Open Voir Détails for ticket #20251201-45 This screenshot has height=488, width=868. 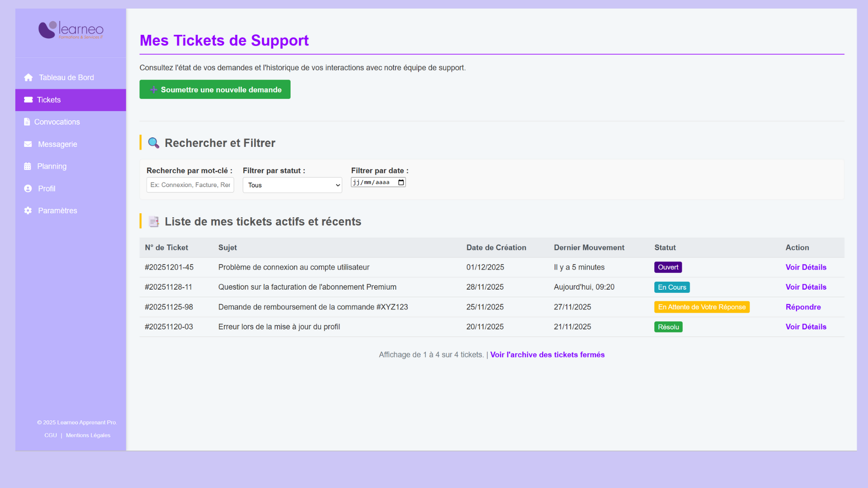point(806,267)
